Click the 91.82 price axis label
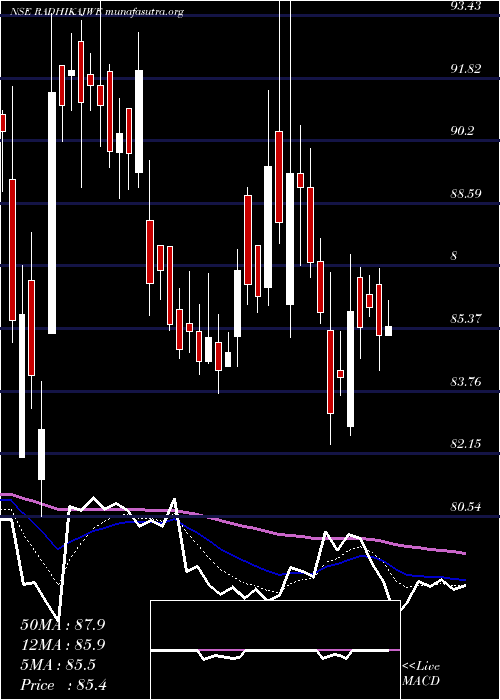Screen dimensions: 500x700 click(x=467, y=69)
